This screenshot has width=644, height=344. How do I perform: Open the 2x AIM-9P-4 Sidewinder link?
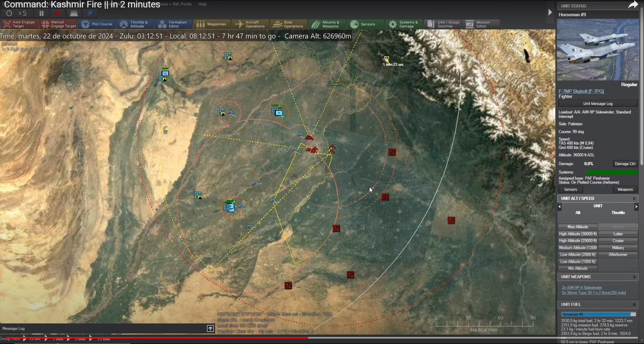point(582,288)
